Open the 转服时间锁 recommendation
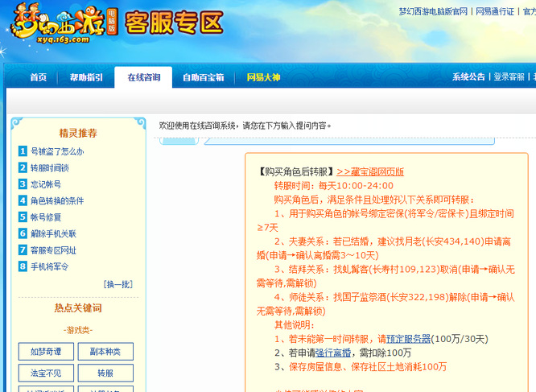This screenshot has width=536, height=392. point(50,167)
